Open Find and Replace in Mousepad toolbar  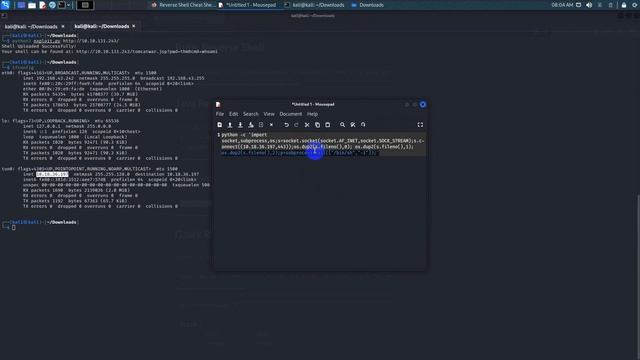click(353, 125)
